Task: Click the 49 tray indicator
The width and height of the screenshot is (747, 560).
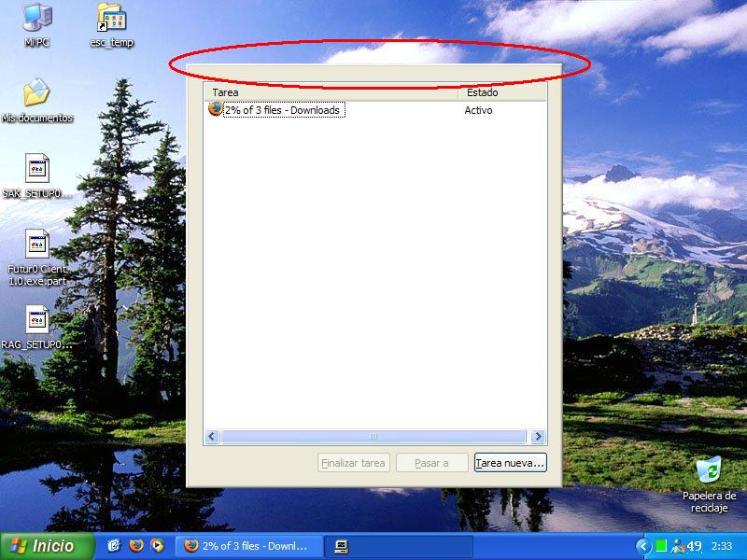Action: pos(694,546)
